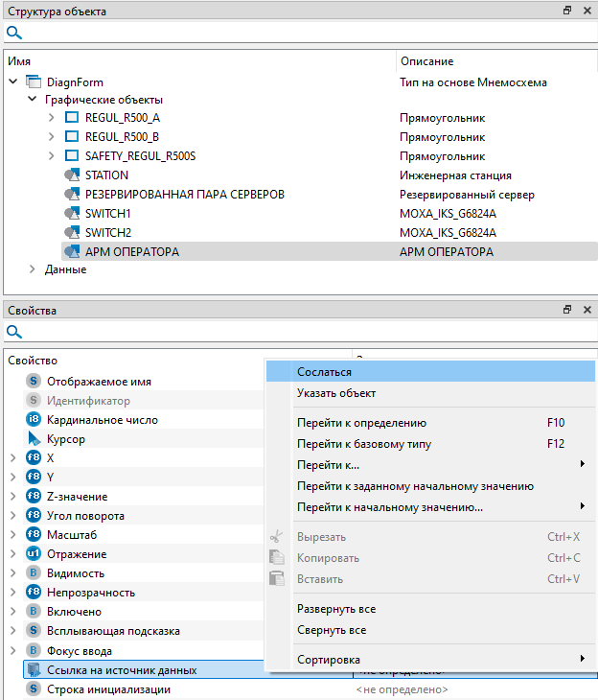This screenshot has height=700, width=598.
Task: Click the search icon in Структура объекта panel
Action: point(14,33)
